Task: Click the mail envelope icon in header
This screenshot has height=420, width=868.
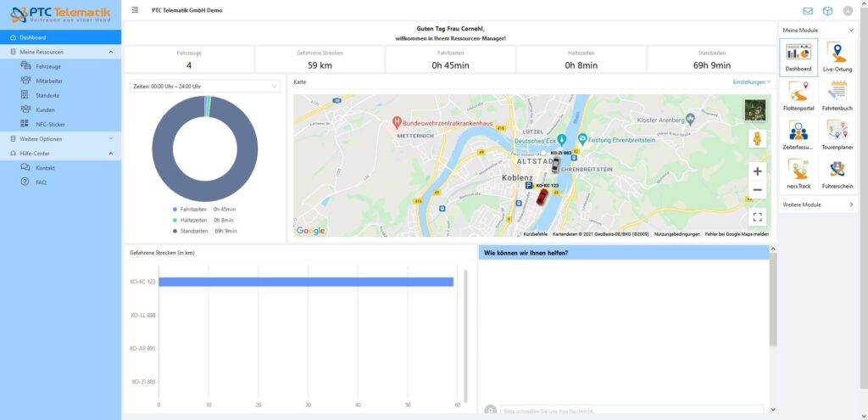Action: (807, 11)
